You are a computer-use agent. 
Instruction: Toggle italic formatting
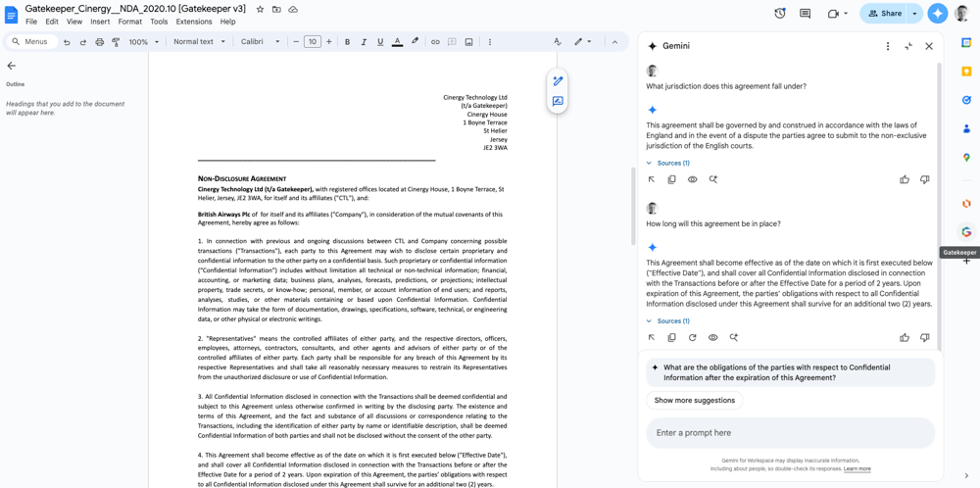tap(364, 42)
